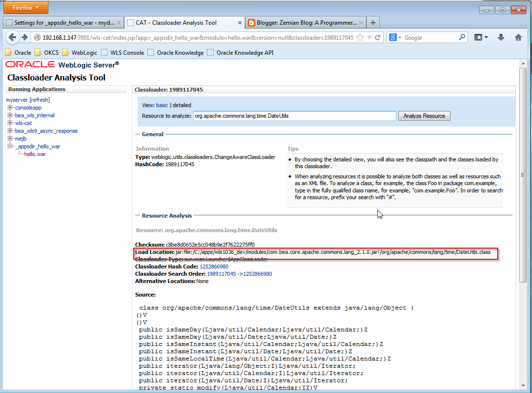Expand the bea_wls_internal tree node

coord(10,115)
